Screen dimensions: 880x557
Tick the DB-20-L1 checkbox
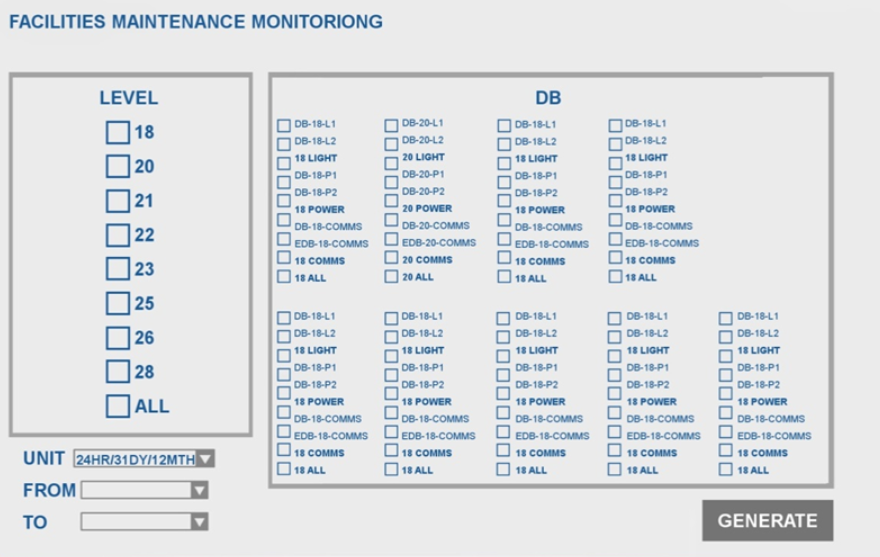[x=392, y=124]
